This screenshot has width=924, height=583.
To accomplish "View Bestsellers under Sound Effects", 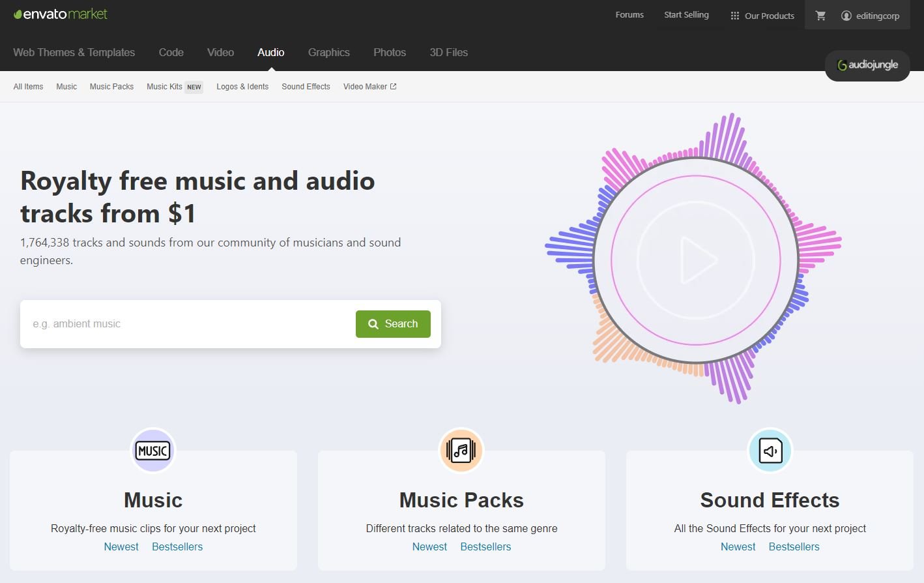I will pyautogui.click(x=794, y=546).
